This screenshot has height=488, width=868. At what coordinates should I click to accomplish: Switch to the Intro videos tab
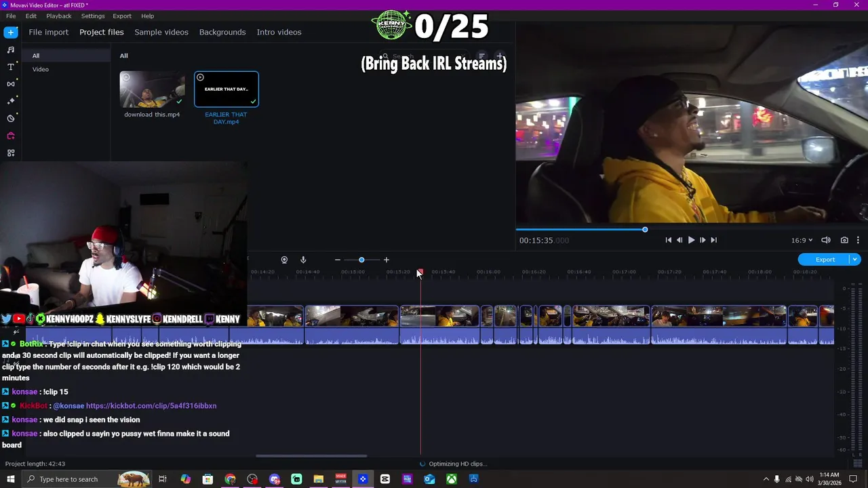(x=279, y=32)
